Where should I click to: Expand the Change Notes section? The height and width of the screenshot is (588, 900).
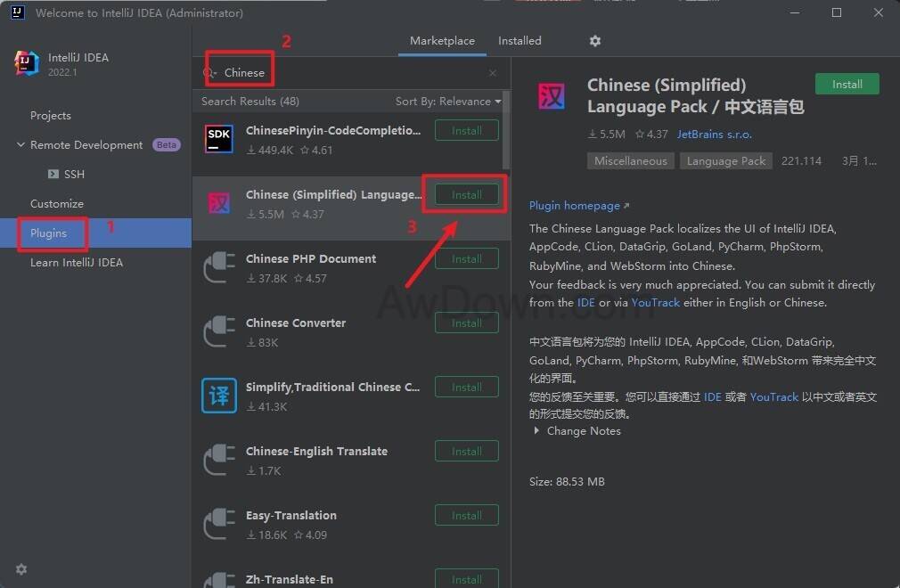click(x=536, y=431)
